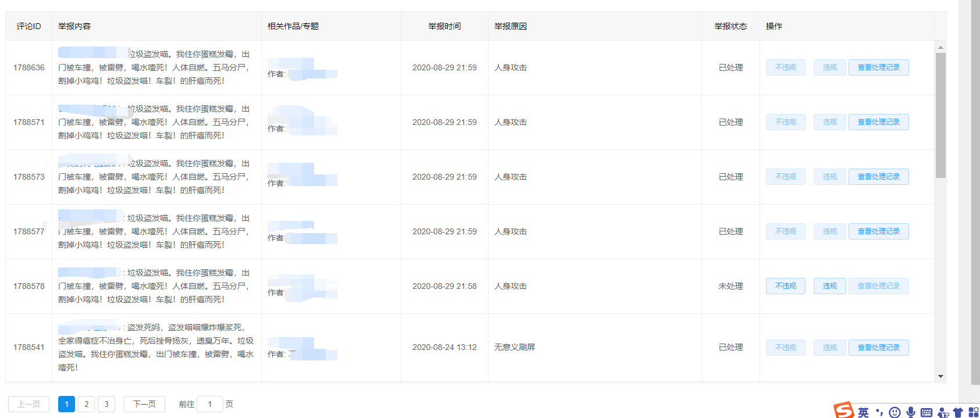Toggle the 英 language mode icon
The image size is (980, 418).
863,412
